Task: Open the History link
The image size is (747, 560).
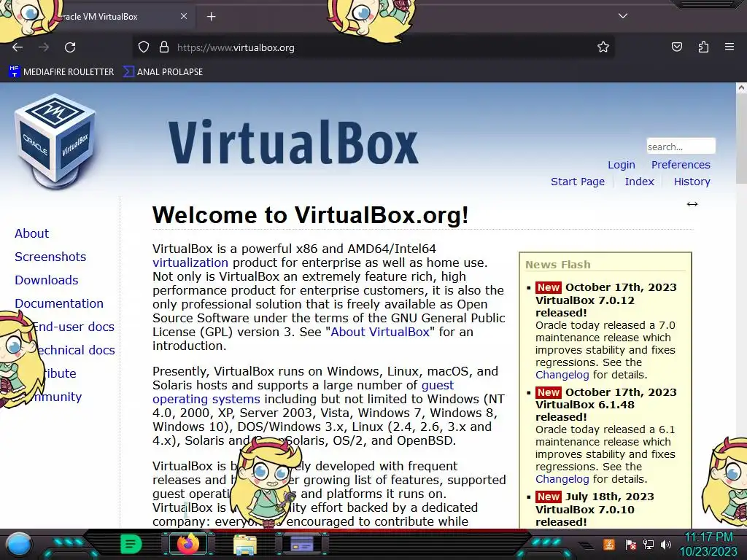Action: tap(692, 182)
